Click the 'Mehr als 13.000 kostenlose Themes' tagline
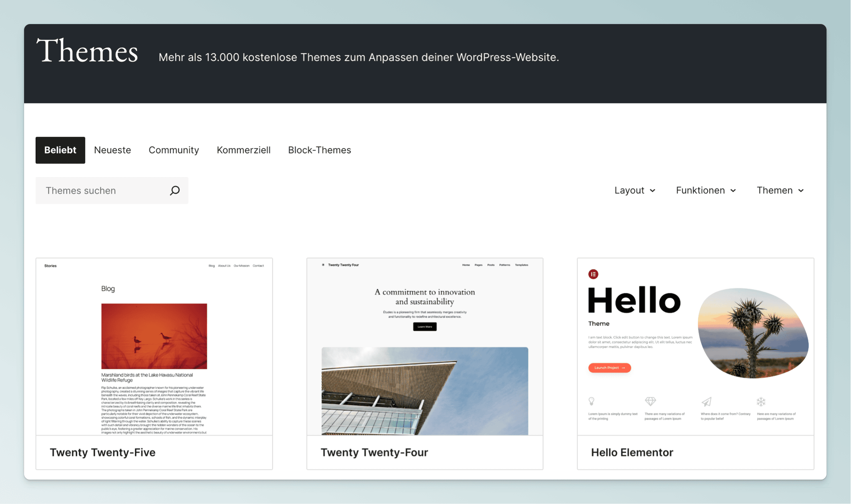 coord(359,57)
